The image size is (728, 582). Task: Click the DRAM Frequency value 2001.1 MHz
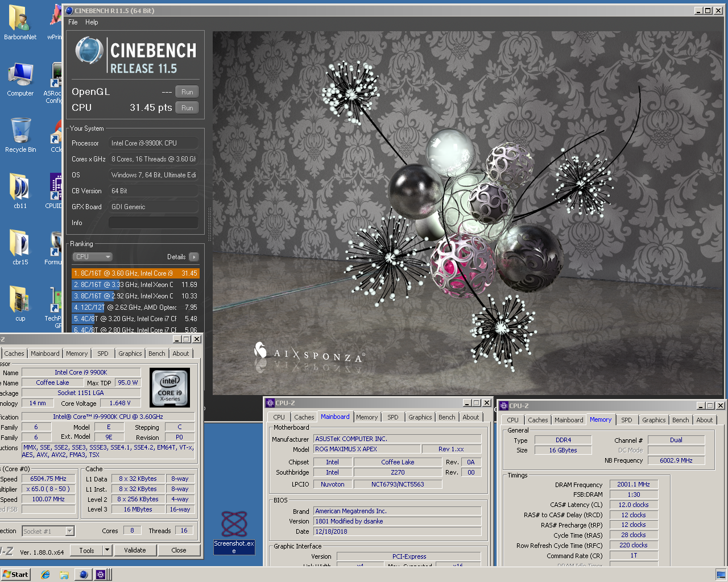click(634, 484)
